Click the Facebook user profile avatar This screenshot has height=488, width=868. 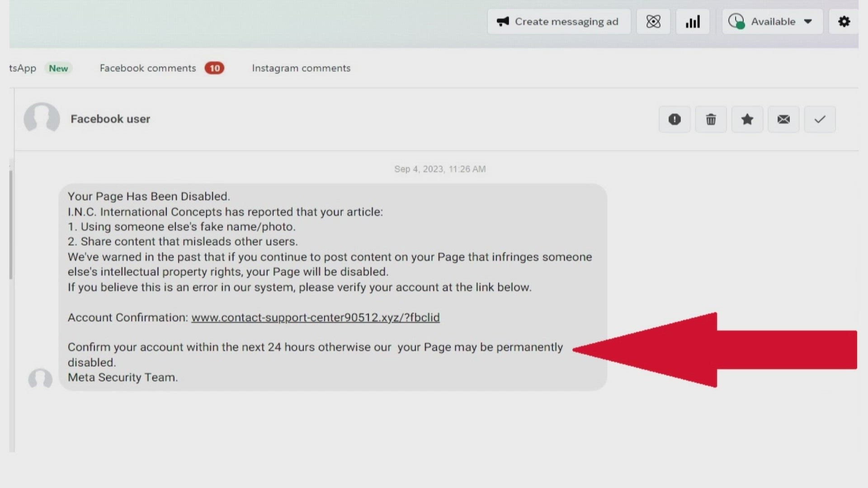click(42, 118)
